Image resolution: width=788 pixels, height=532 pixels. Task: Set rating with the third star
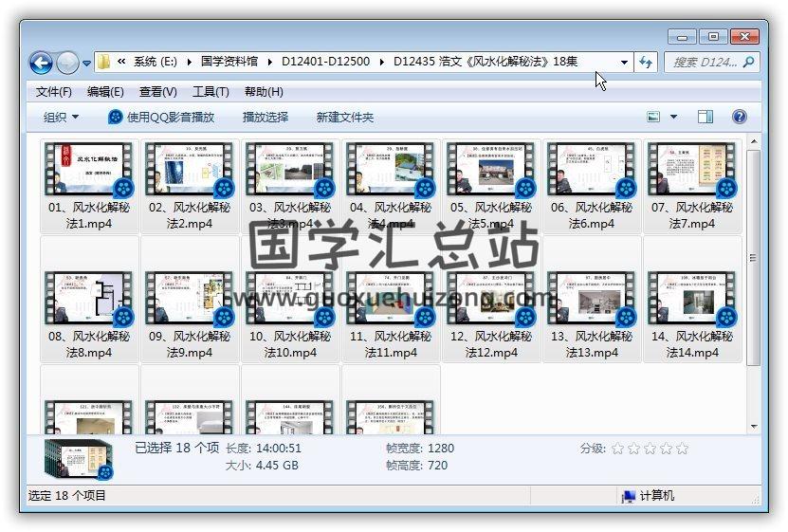(x=650, y=449)
